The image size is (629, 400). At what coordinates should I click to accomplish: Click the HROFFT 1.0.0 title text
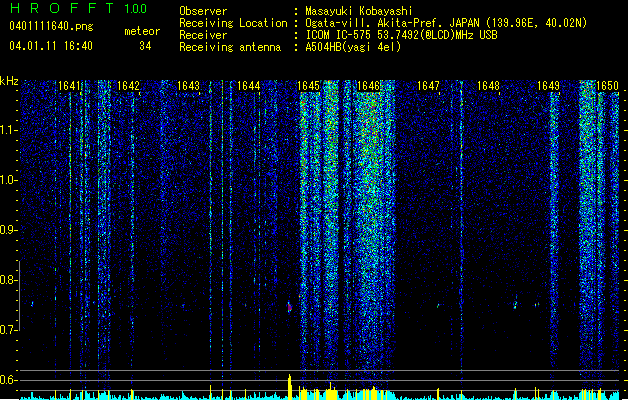(x=79, y=8)
